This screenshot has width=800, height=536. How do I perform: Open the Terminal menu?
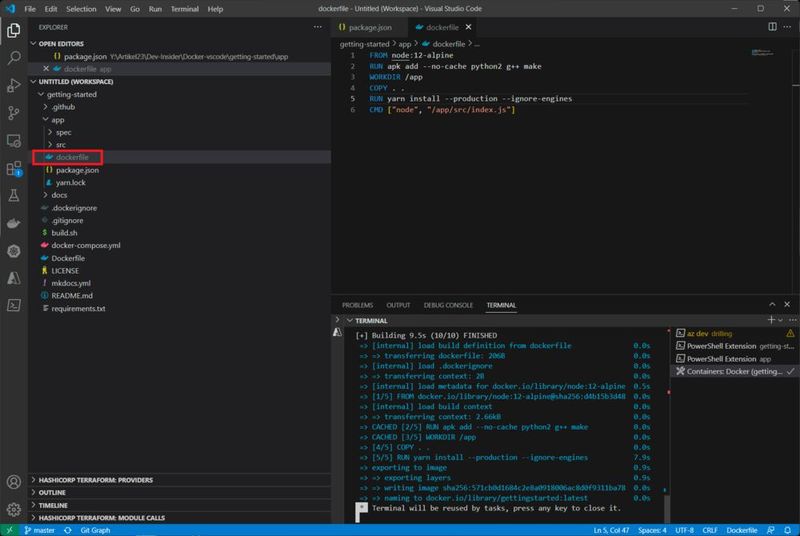point(184,9)
